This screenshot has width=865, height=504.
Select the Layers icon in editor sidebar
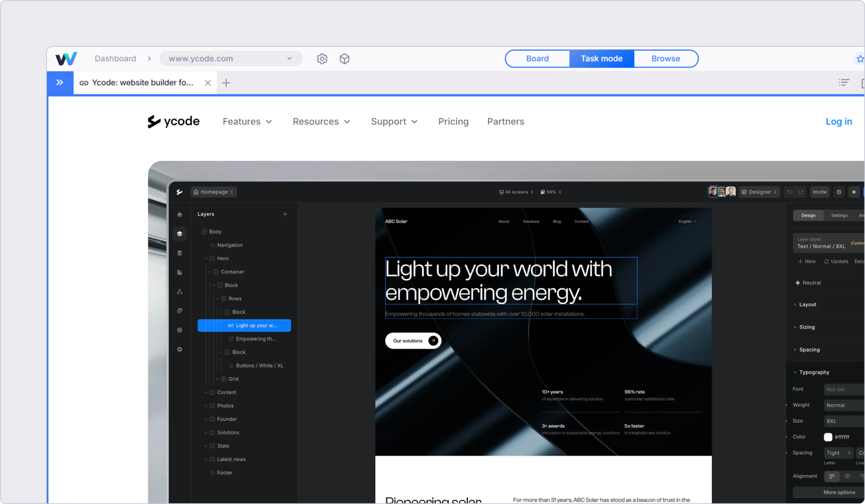click(x=179, y=234)
